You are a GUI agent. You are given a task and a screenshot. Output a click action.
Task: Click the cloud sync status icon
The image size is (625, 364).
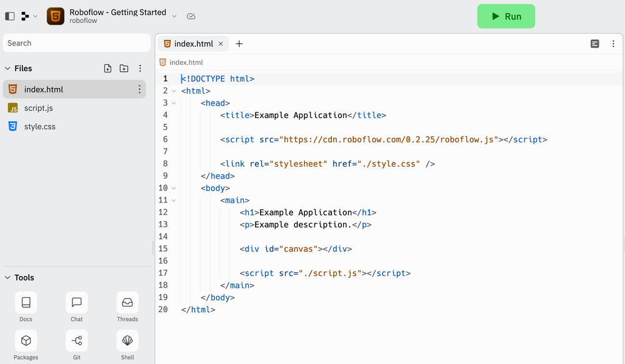coord(191,16)
